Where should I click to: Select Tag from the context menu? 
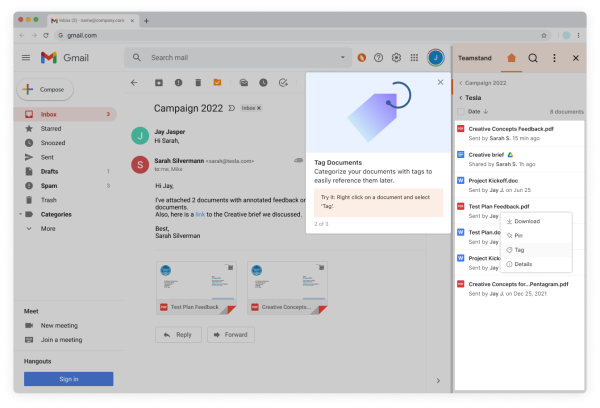536,250
